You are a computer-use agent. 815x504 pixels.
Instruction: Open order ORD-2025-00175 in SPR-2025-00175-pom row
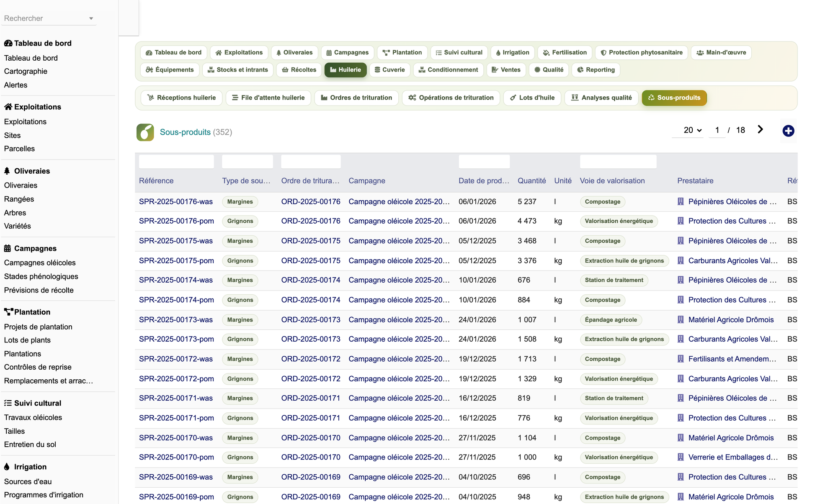(x=311, y=260)
